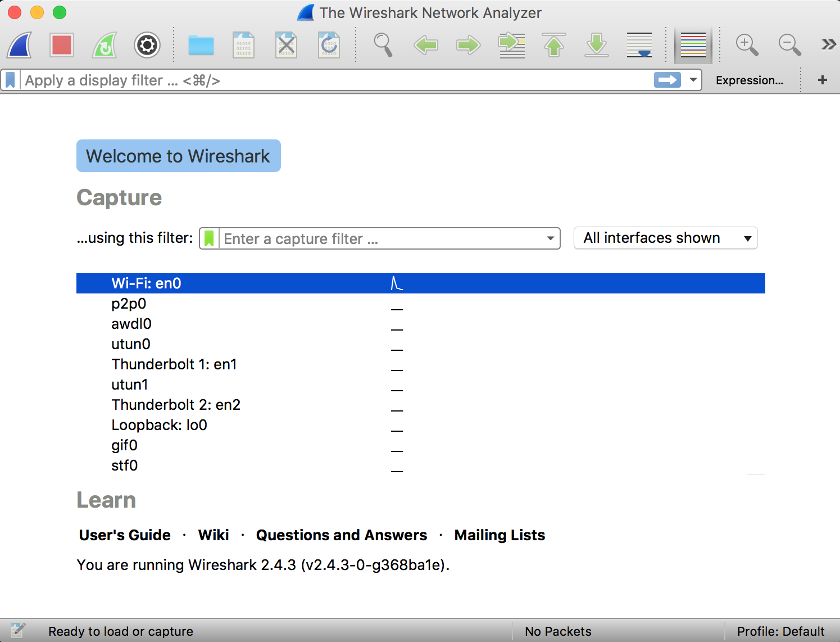
Task: Apply display filter arrow button
Action: 668,80
